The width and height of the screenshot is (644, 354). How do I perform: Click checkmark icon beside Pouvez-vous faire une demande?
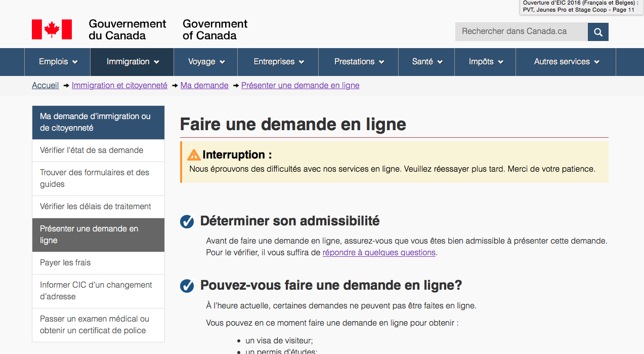tap(187, 286)
